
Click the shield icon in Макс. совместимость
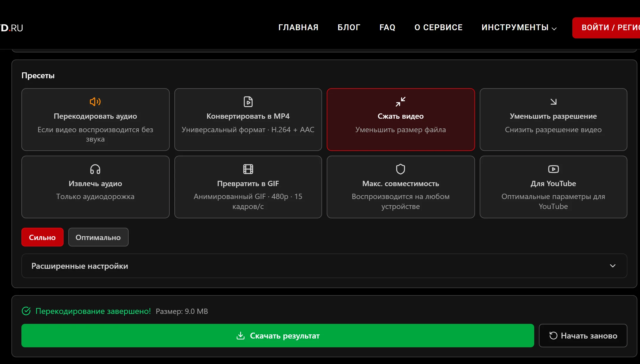[401, 169]
